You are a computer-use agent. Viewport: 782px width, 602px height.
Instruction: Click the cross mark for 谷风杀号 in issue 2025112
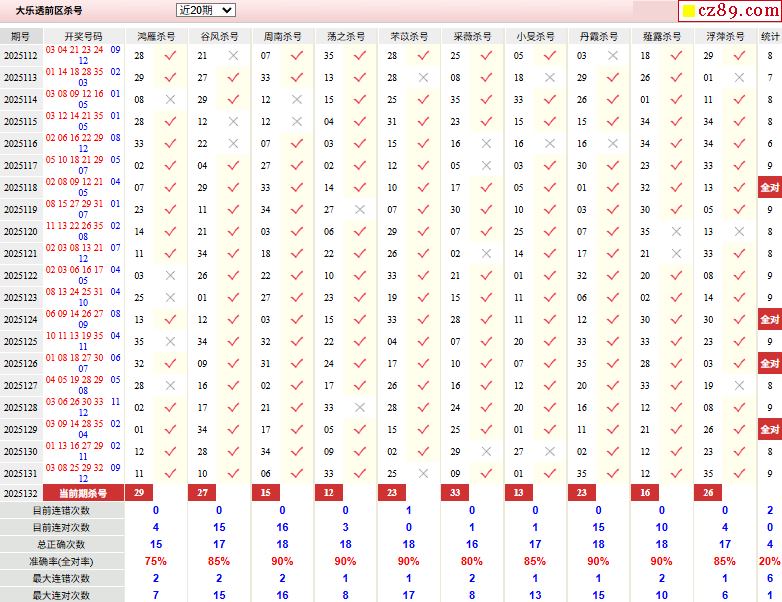click(233, 56)
